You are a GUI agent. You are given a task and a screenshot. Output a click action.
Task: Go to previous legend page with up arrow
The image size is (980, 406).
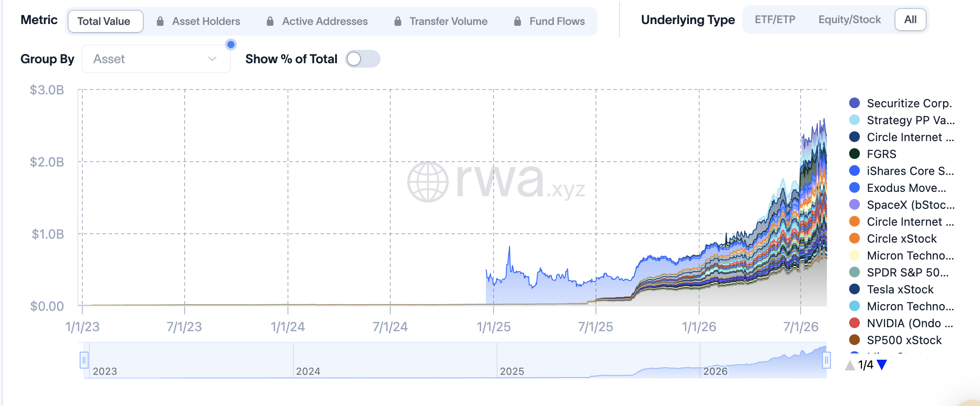coord(850,365)
